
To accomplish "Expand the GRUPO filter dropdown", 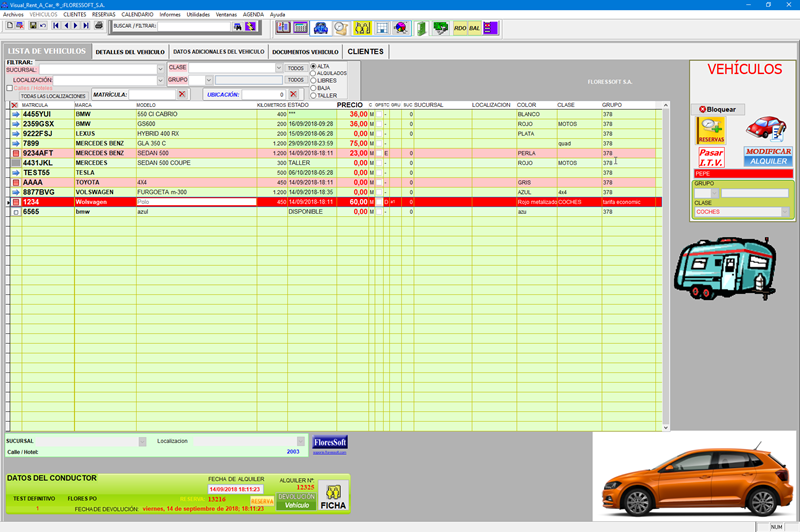I will (209, 80).
